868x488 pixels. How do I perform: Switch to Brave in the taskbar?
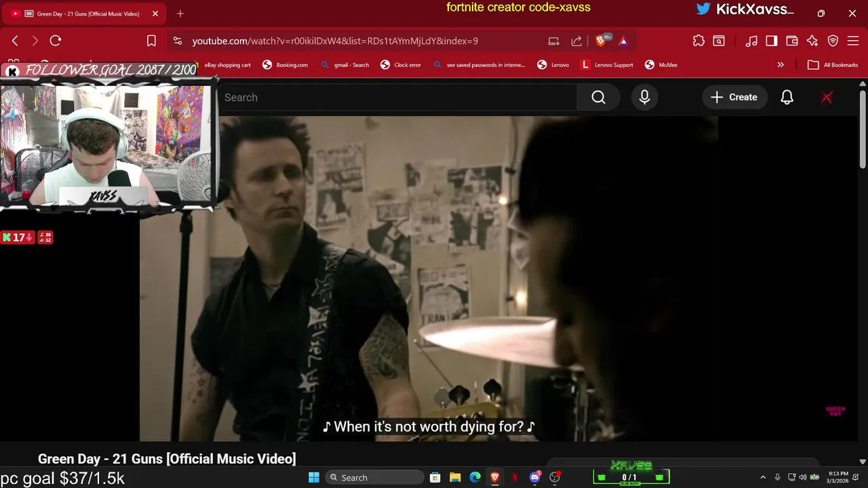tap(495, 478)
